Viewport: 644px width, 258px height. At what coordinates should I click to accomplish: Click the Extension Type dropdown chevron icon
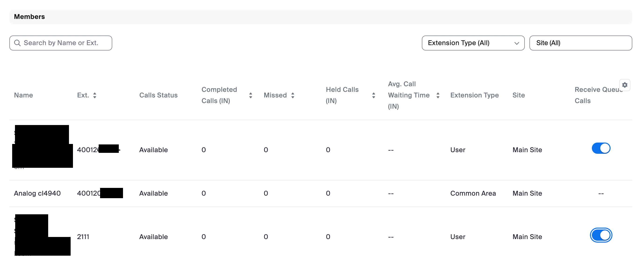tap(517, 43)
